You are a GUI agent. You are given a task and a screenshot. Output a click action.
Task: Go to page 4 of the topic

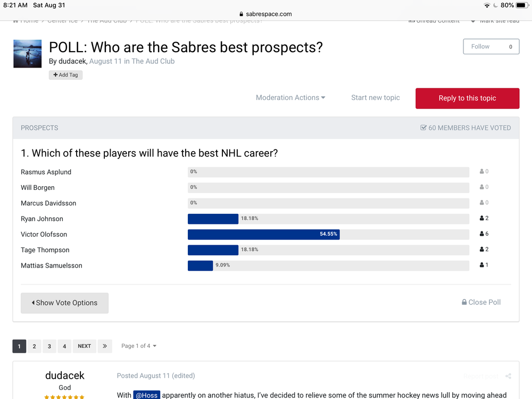tap(64, 346)
